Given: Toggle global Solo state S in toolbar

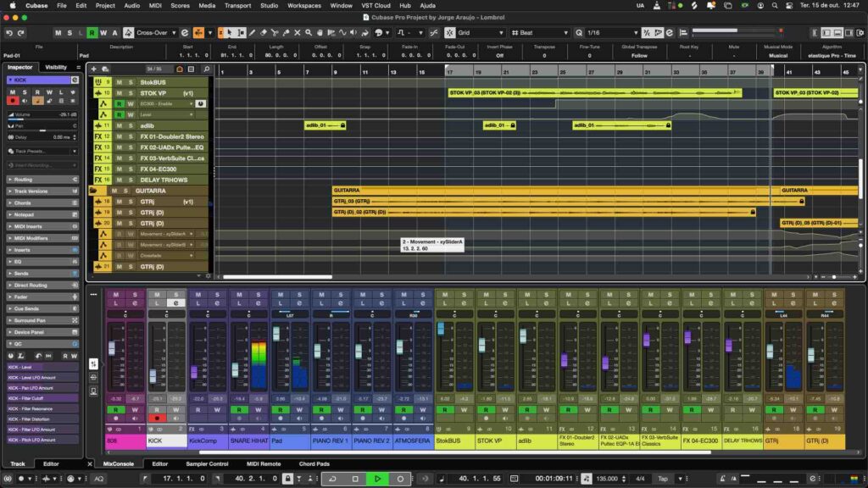Looking at the screenshot, I should [x=70, y=33].
